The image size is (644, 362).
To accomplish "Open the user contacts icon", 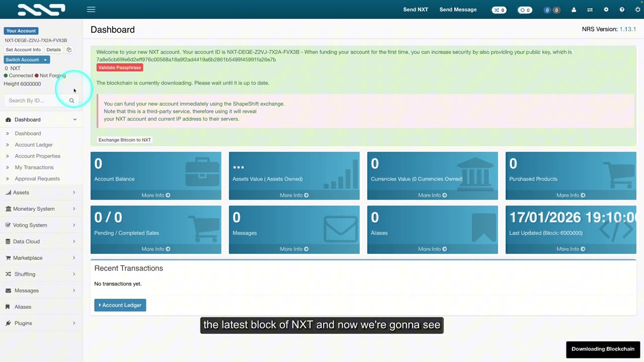I will [574, 10].
